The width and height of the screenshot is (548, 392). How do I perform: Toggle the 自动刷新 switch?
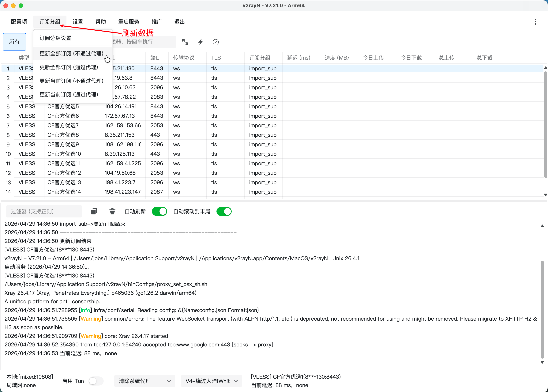click(159, 211)
